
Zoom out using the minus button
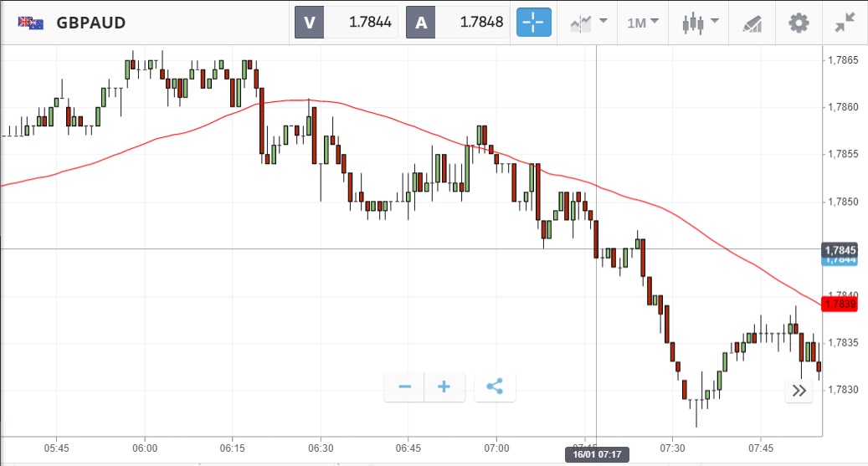pyautogui.click(x=405, y=387)
